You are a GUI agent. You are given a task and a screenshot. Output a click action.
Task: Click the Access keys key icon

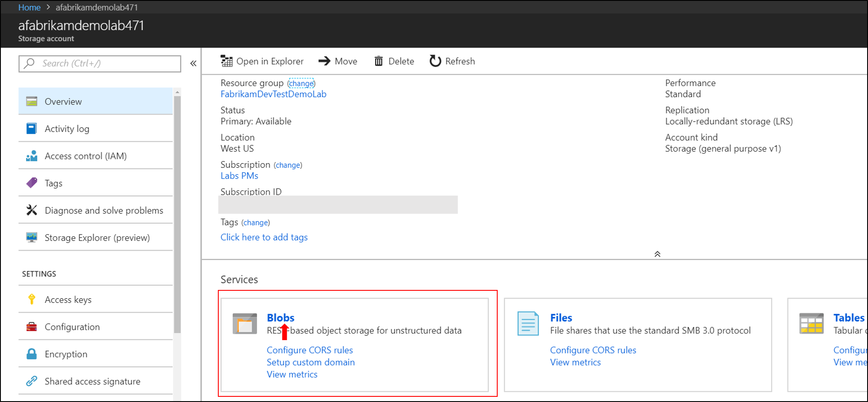[x=32, y=299]
